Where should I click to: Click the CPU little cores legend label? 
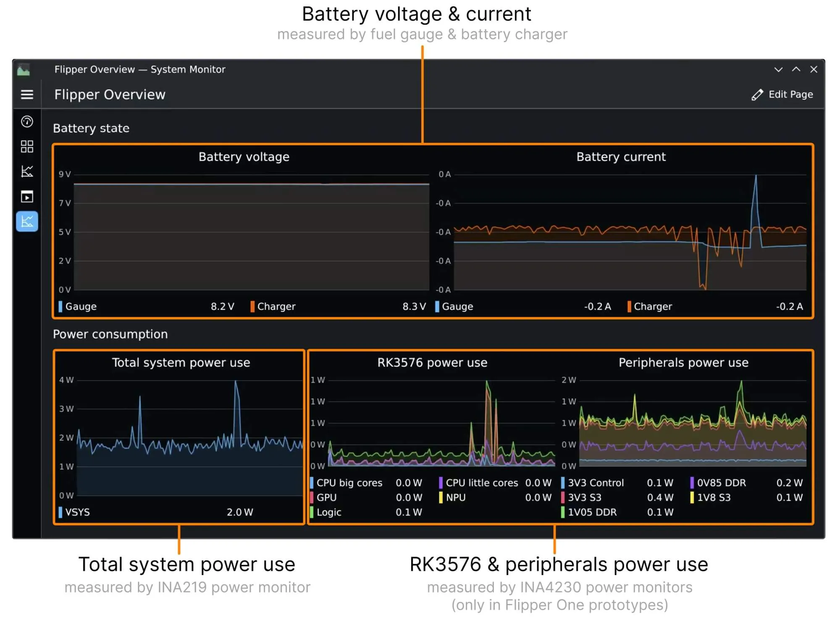point(482,483)
